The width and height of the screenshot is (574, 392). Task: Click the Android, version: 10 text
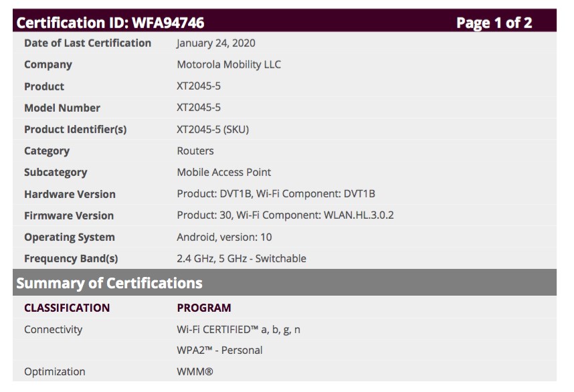[224, 237]
